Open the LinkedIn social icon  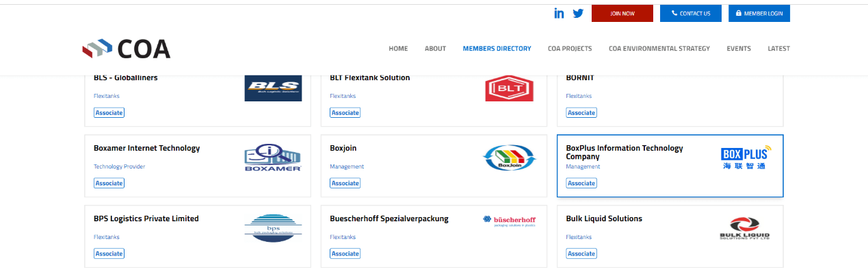point(559,13)
